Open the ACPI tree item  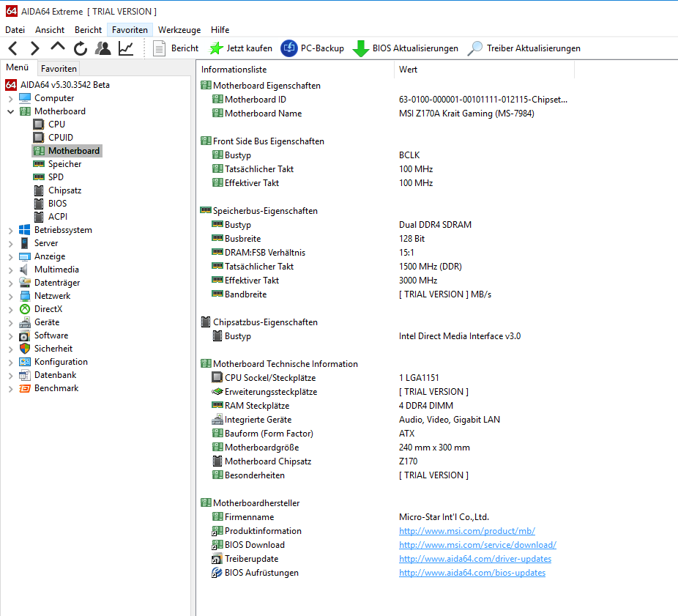coord(58,217)
